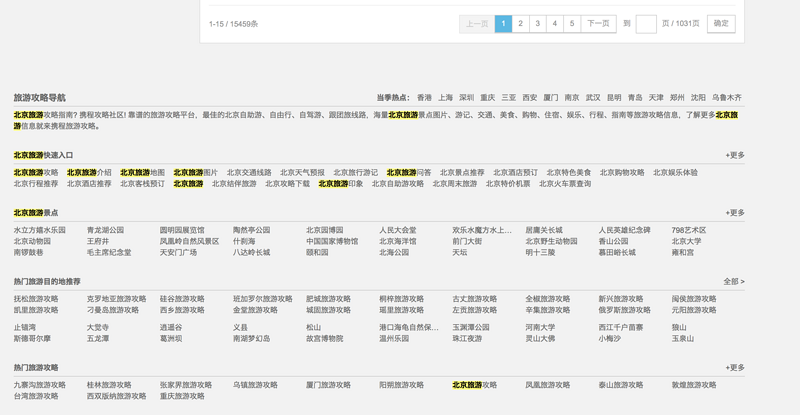Screen dimensions: 800x415
Task: Open 北京攻略下载 link
Action: pyautogui.click(x=287, y=184)
